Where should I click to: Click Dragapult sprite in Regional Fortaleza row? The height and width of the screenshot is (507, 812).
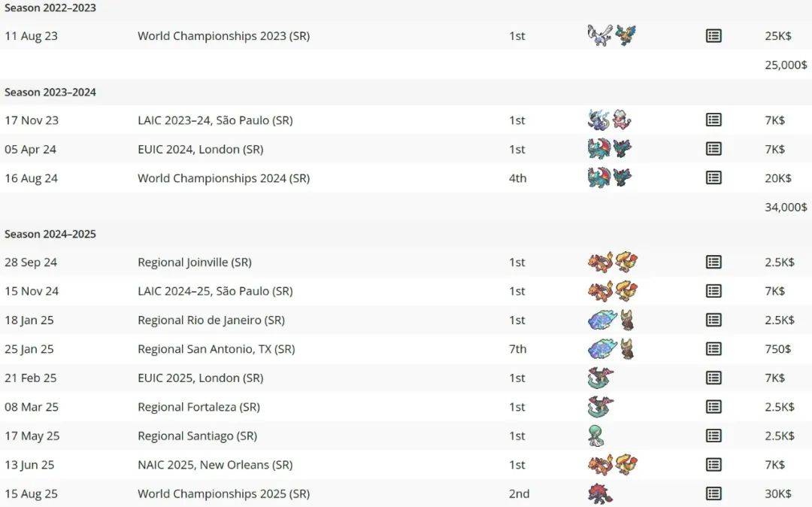[601, 406]
